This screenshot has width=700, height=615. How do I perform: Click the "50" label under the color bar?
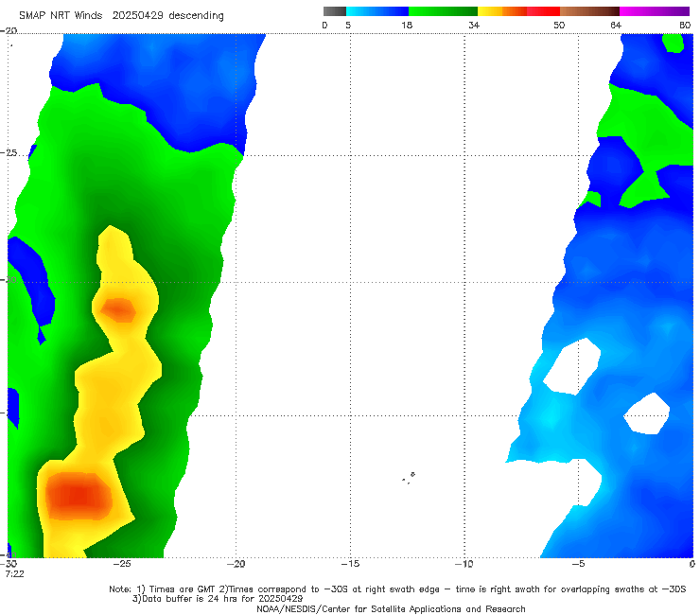point(559,26)
